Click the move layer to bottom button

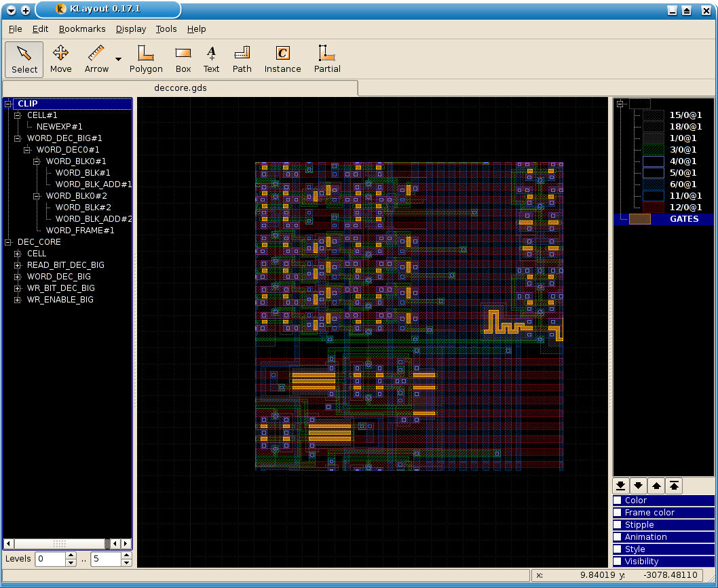pyautogui.click(x=620, y=486)
